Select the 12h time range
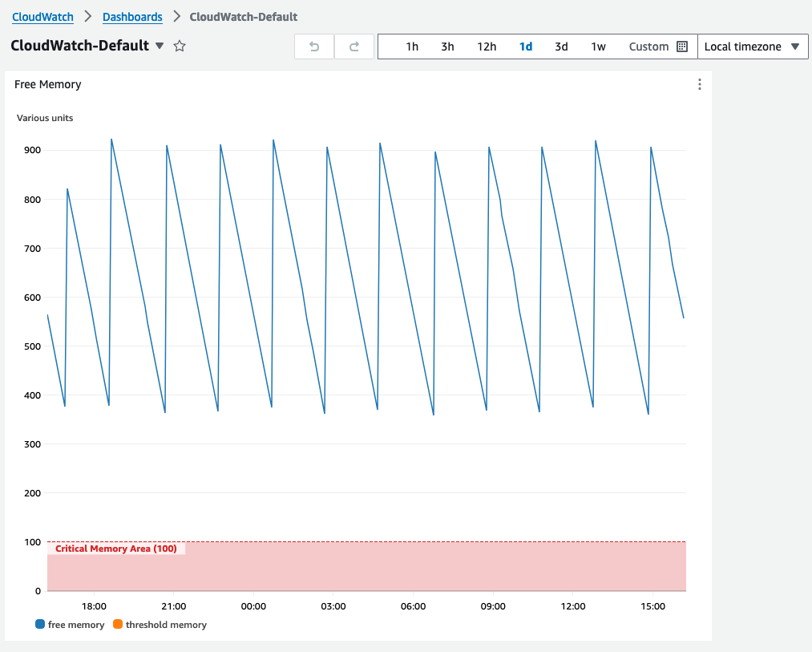This screenshot has width=812, height=652. (x=487, y=47)
